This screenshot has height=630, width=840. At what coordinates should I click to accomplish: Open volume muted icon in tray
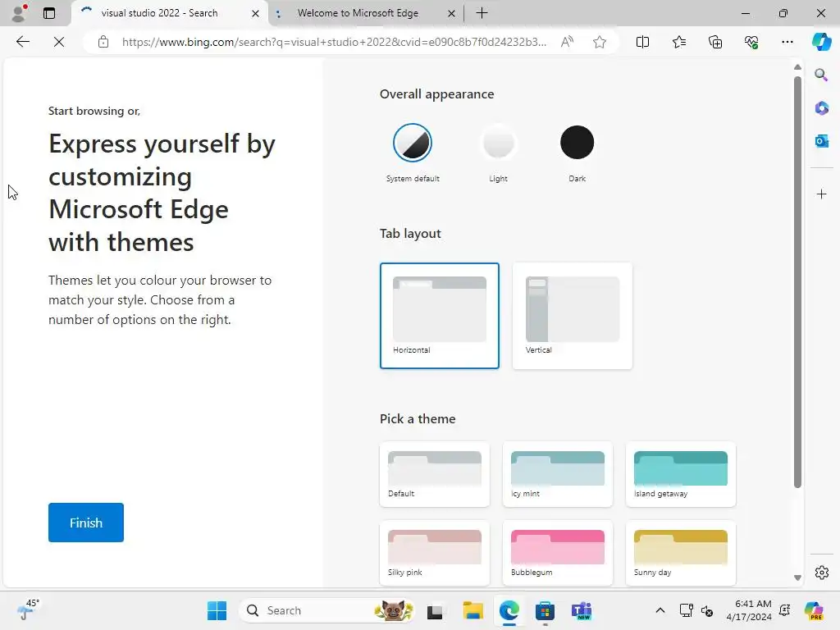[x=707, y=610]
